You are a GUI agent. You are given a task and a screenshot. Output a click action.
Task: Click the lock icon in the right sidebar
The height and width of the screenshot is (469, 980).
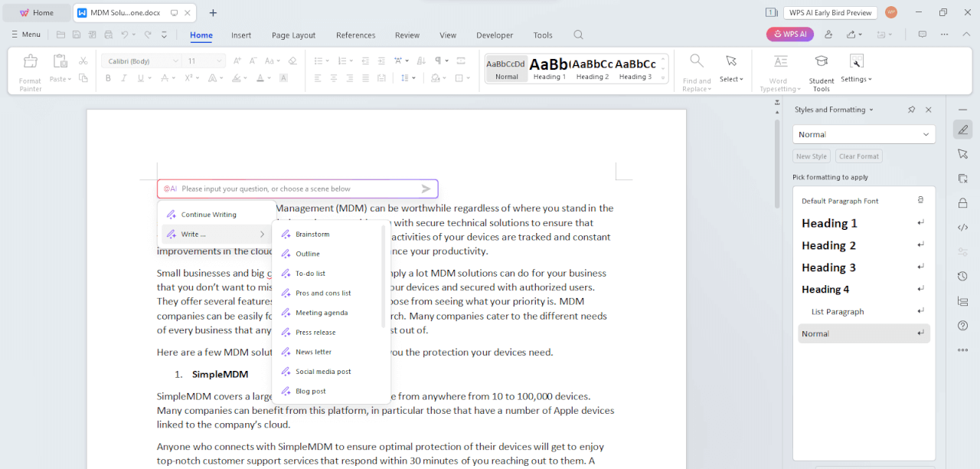click(x=962, y=203)
